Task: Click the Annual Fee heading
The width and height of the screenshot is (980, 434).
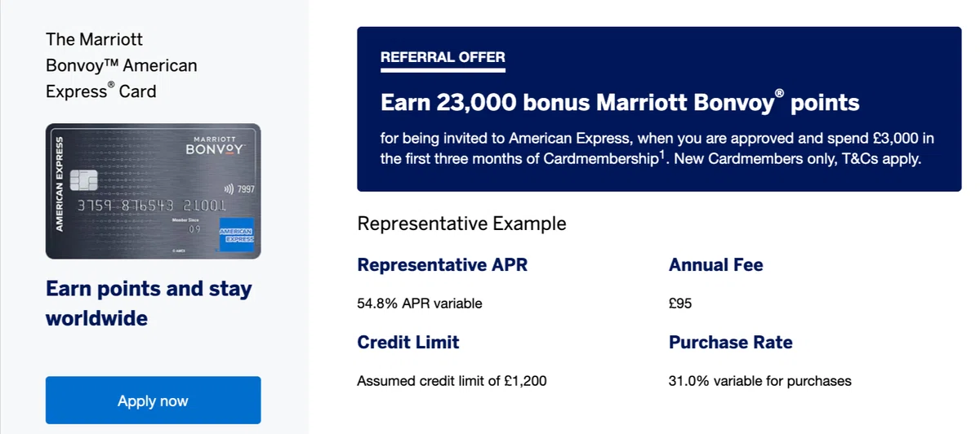Action: point(715,265)
